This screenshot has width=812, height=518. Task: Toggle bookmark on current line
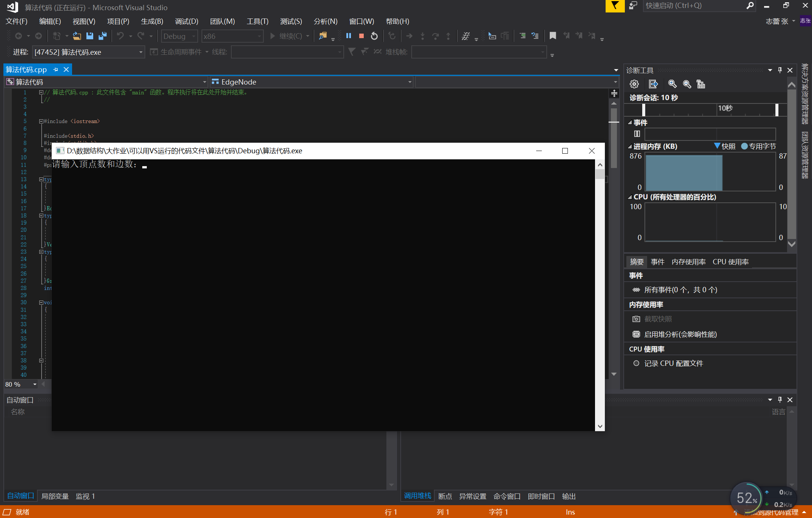[x=553, y=36]
